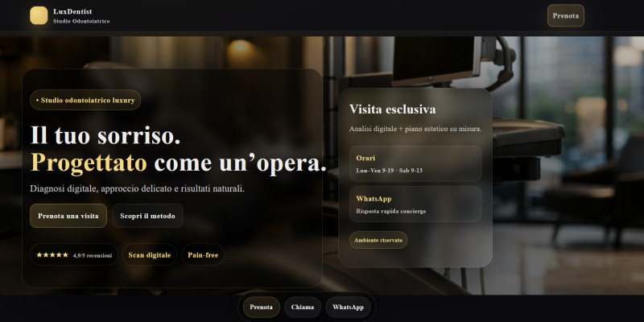Screen dimensions: 644x322
Task: Click the Visita esclusiva heading
Action: coord(392,109)
